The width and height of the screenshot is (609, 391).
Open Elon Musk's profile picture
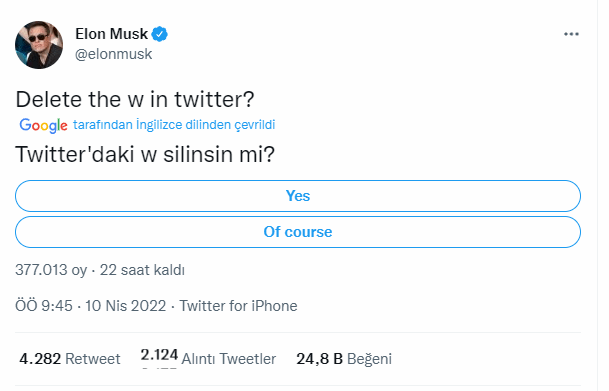click(x=39, y=45)
